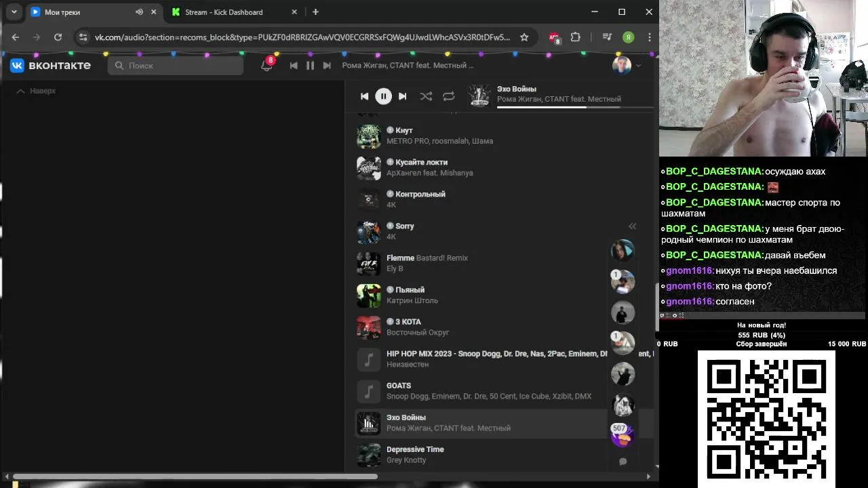Click the Наверх back-to-top button

[36, 91]
